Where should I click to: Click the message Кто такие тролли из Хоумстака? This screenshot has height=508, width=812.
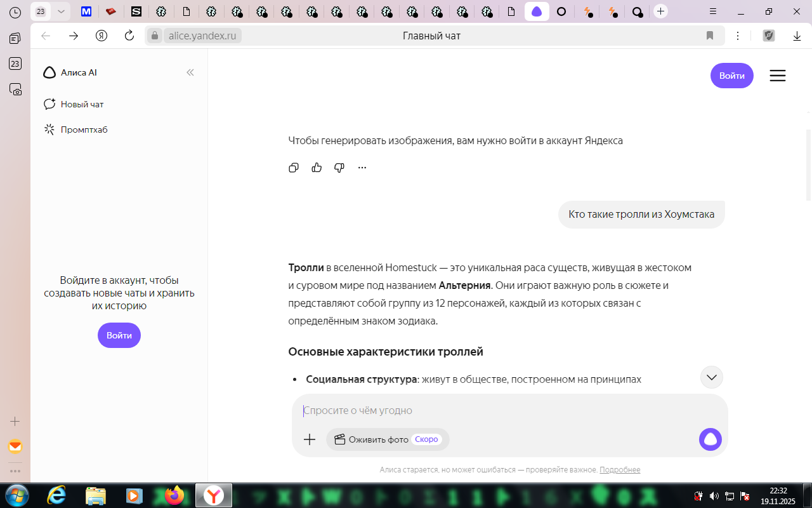point(641,215)
